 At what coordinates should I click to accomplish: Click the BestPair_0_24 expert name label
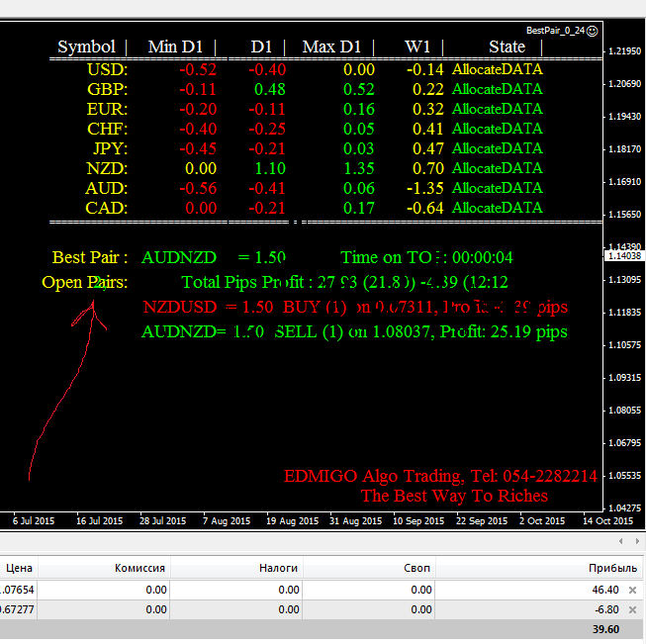click(555, 31)
